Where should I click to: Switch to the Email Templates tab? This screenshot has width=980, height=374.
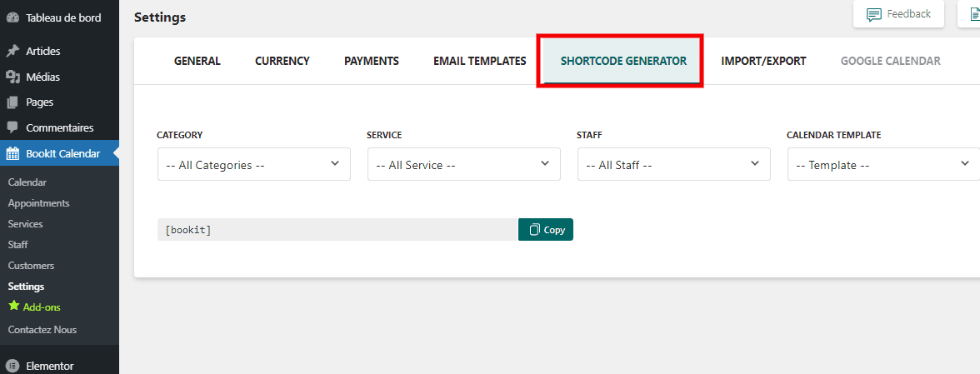pyautogui.click(x=479, y=61)
